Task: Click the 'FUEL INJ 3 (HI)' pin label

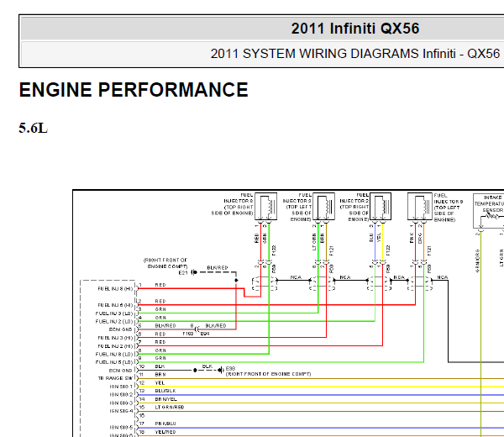Action: tap(115, 338)
